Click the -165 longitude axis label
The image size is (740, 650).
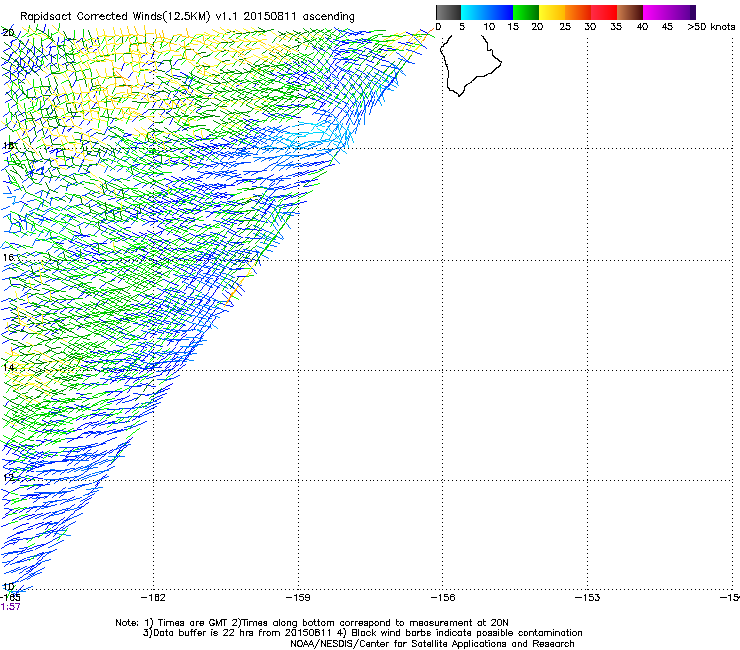(x=10, y=598)
